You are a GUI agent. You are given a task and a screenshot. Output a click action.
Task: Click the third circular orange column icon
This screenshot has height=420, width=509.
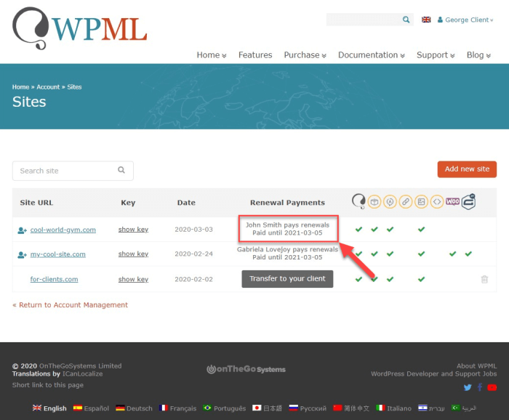(390, 202)
